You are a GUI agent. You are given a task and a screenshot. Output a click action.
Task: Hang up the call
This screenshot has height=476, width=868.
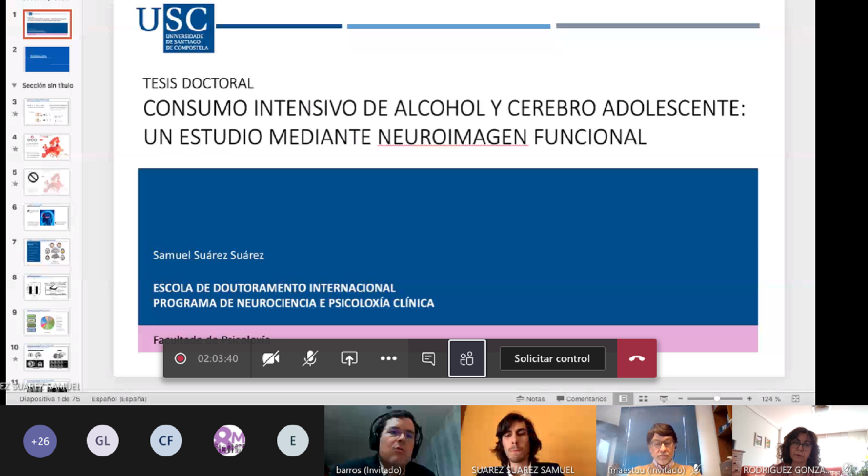(637, 358)
